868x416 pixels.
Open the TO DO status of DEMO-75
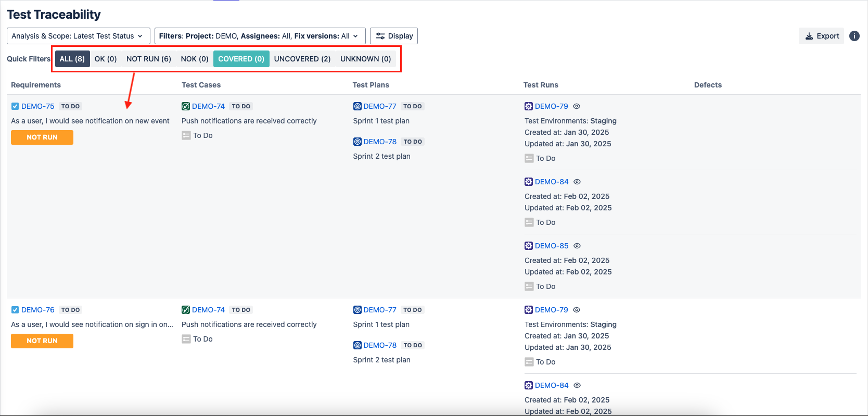click(70, 106)
